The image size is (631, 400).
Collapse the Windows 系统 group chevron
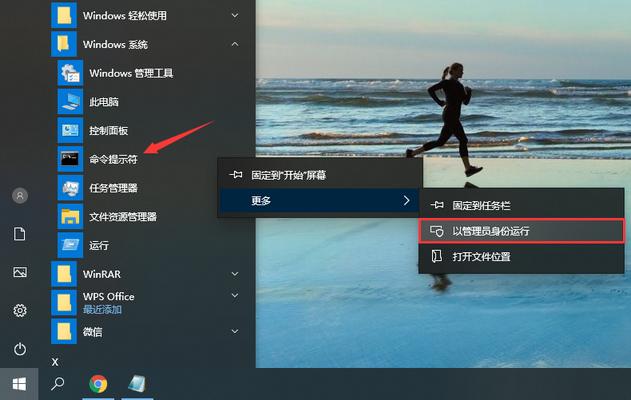(x=235, y=44)
